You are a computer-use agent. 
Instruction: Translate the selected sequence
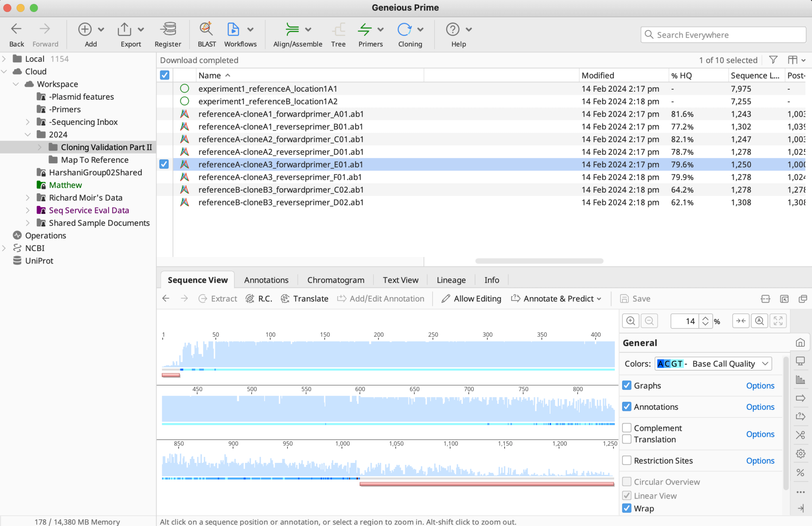pyautogui.click(x=304, y=298)
